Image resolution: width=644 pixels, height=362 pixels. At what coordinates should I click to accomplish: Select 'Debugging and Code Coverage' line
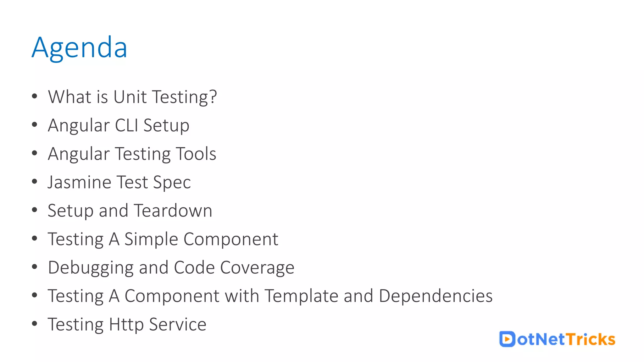[171, 268]
